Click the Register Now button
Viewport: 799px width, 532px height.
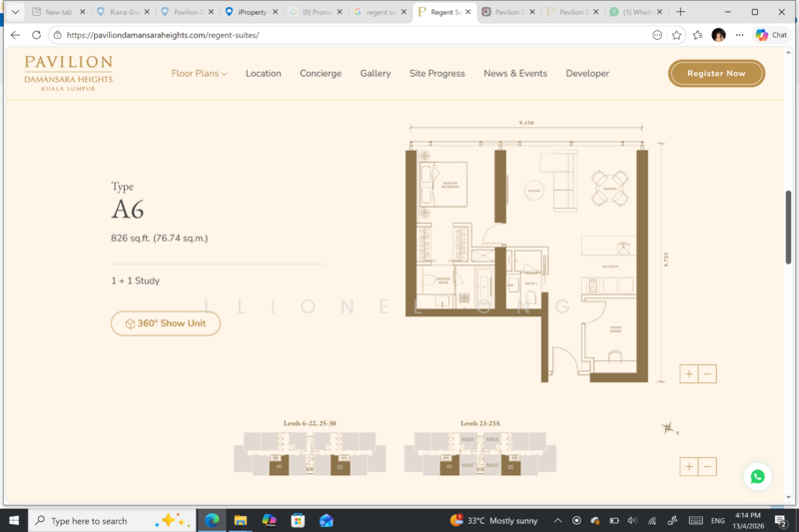point(716,73)
